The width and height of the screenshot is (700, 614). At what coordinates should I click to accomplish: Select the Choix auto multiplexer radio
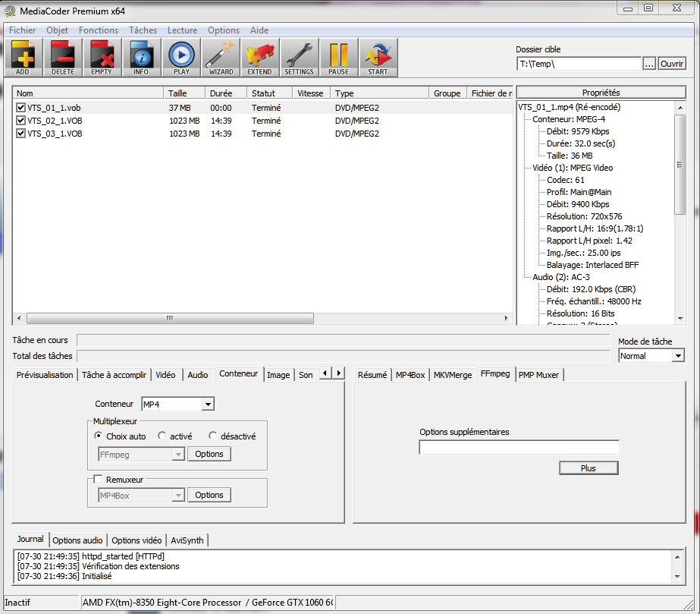pyautogui.click(x=98, y=436)
